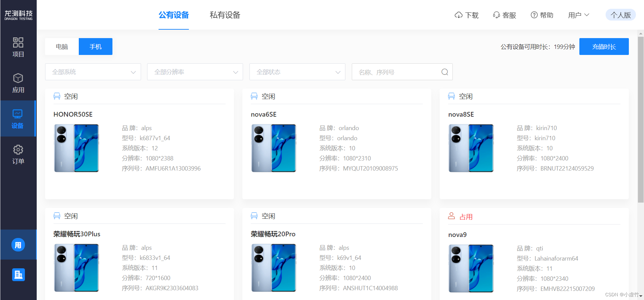This screenshot has height=300, width=644.
Task: Select the 设备 monitor icon in sidebar
Action: click(18, 114)
